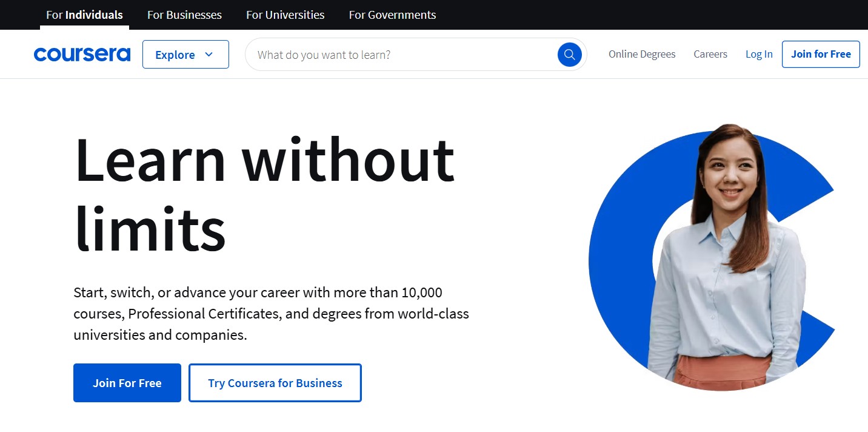This screenshot has width=868, height=432.
Task: Click the blue search magnifier icon
Action: (569, 55)
